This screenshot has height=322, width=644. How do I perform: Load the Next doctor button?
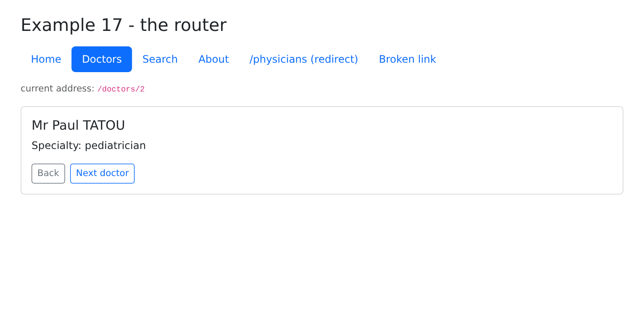(x=102, y=173)
